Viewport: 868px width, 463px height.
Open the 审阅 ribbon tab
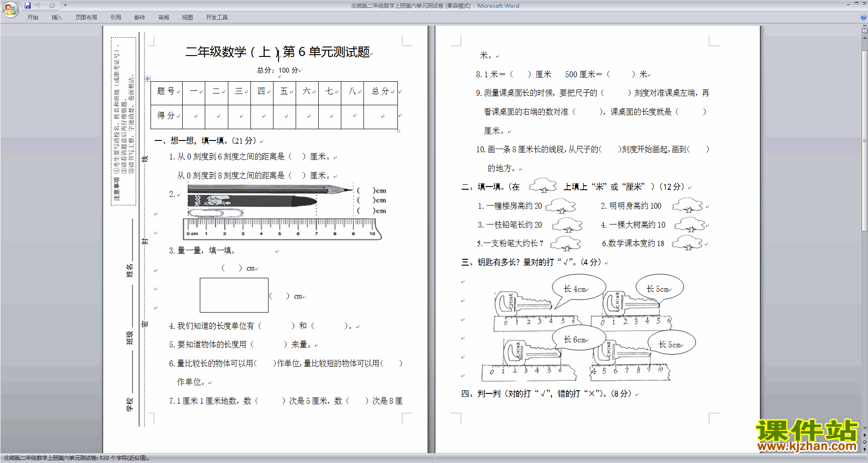click(164, 18)
